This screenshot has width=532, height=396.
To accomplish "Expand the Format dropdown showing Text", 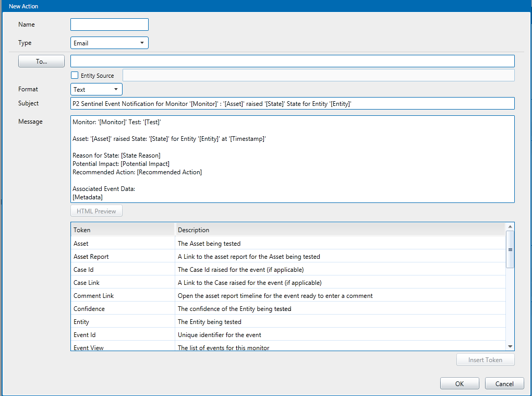I will coord(96,89).
